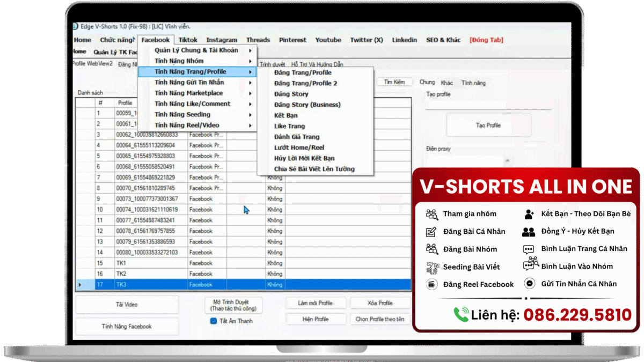Click the Đồng Ý - Hủy Kết Bạn people icon
The height and width of the screenshot is (362, 644).
click(529, 232)
